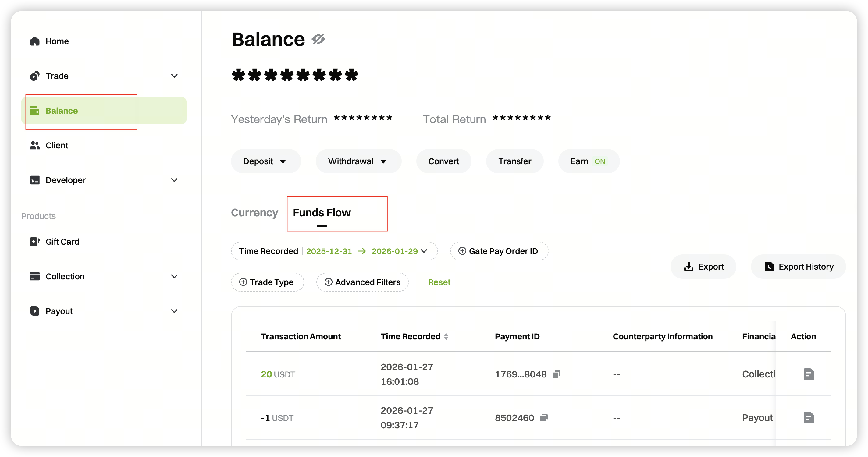Expand the Trade sidebar menu
The width and height of the screenshot is (868, 457).
click(x=174, y=76)
